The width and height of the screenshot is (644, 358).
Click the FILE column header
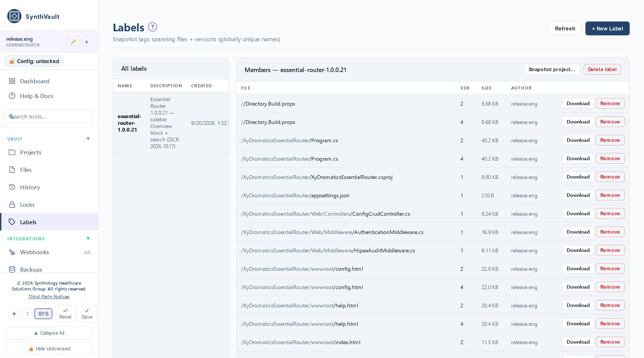coord(246,88)
